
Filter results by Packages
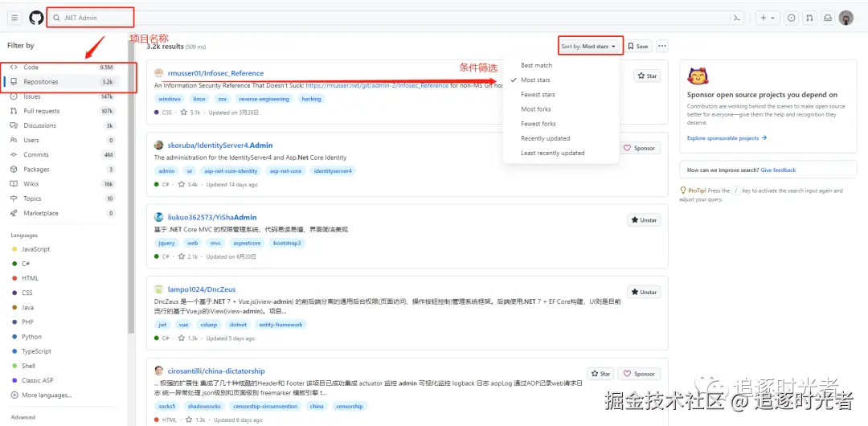62,169
